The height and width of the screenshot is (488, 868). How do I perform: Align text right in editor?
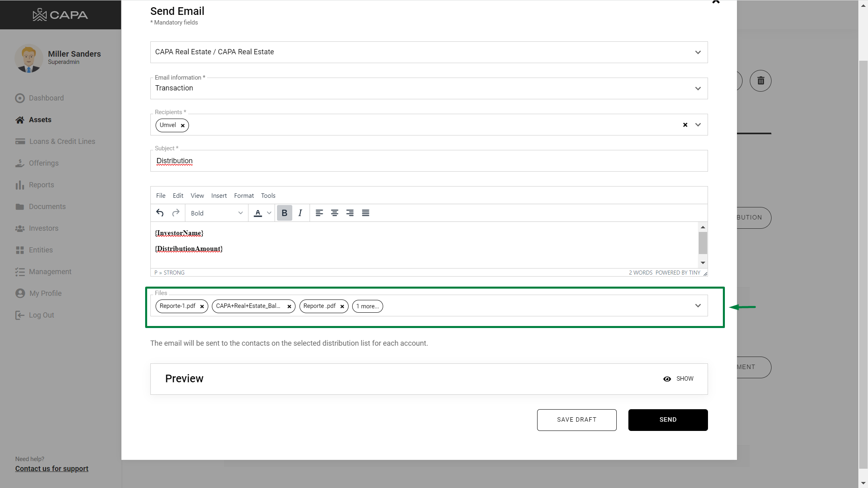coord(350,213)
